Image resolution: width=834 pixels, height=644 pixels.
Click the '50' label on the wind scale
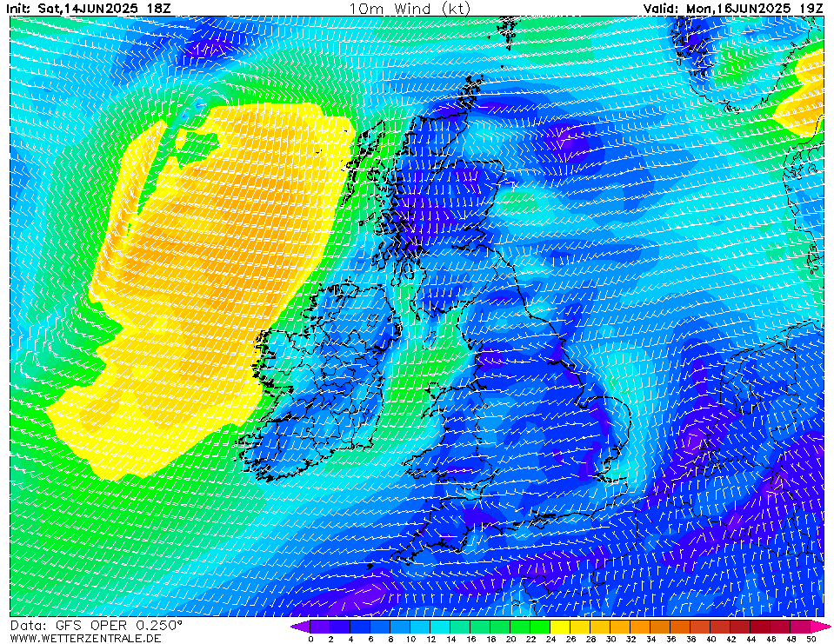[811, 639]
